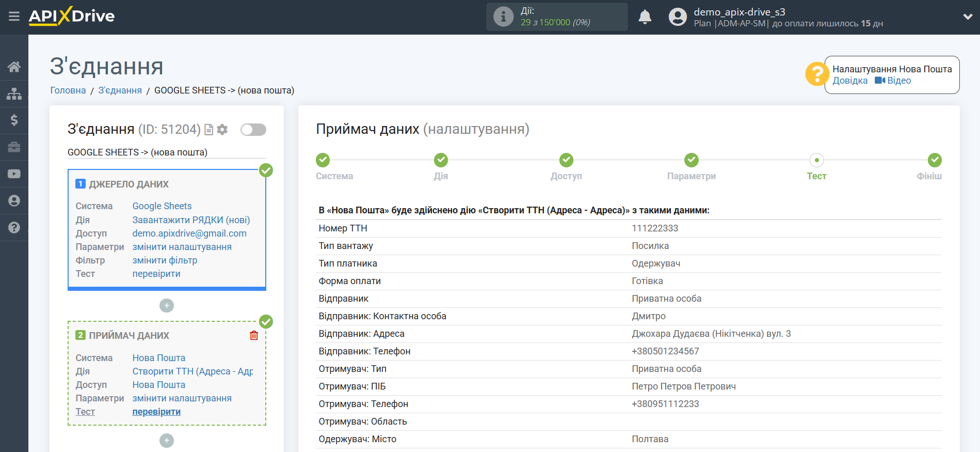
Task: Open the hamburger menu
Action: (14, 17)
